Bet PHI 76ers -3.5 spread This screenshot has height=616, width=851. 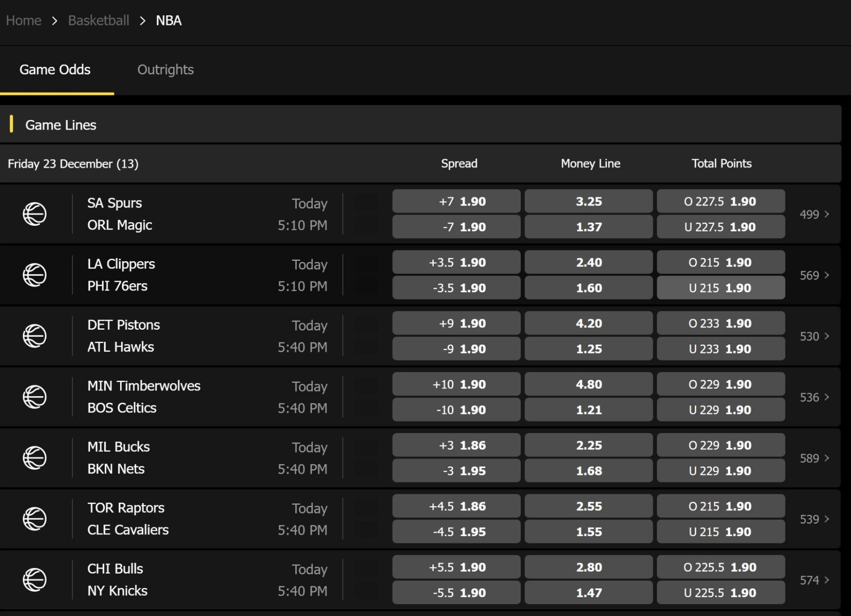pyautogui.click(x=456, y=288)
